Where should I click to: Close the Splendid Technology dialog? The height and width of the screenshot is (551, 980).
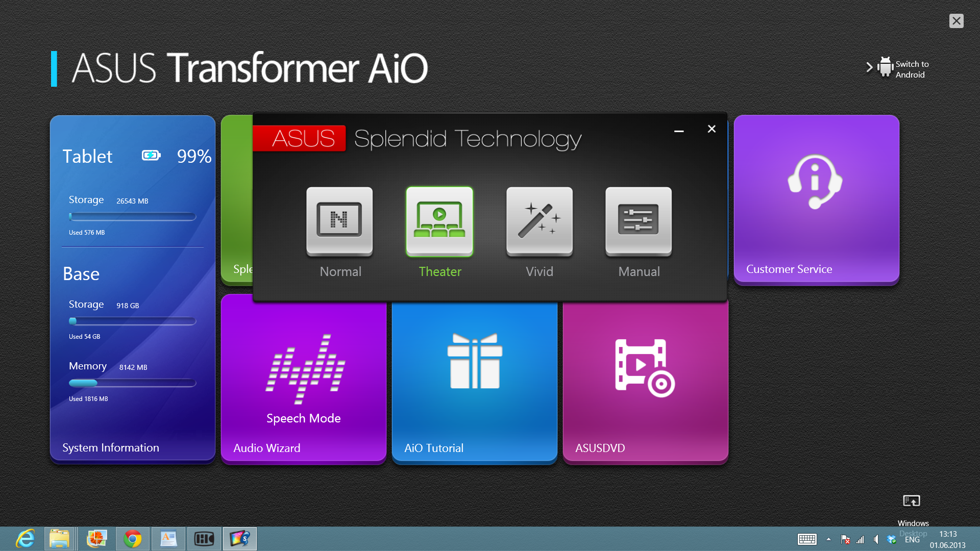[712, 129]
